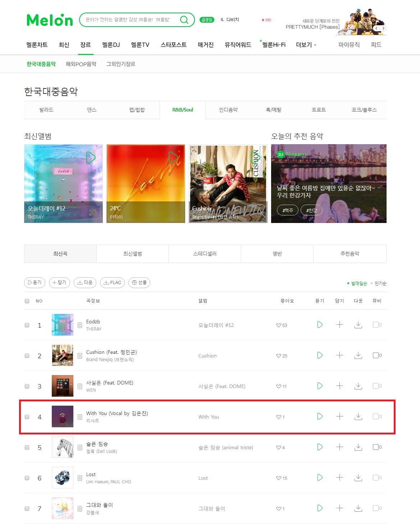Open the 스테디셀러 tab
This screenshot has height=524, width=420.
click(x=205, y=254)
